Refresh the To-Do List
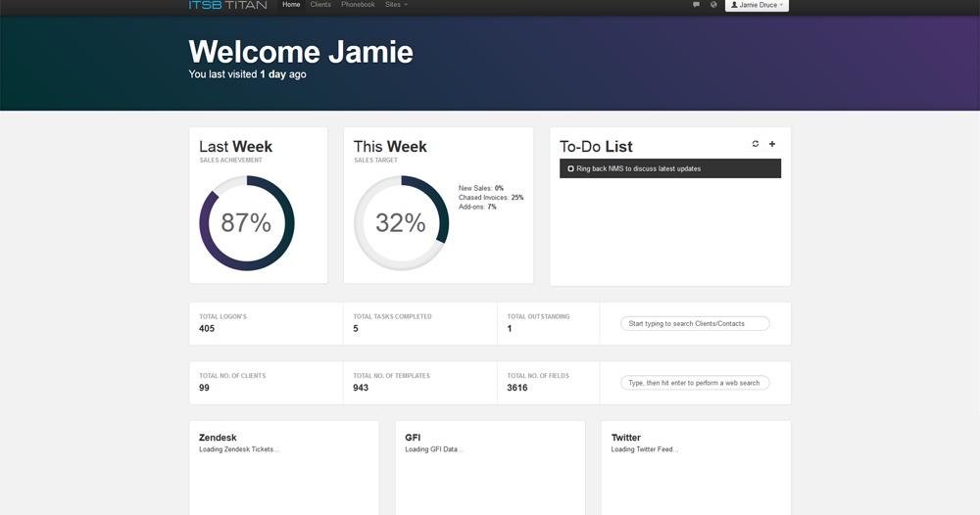The width and height of the screenshot is (980, 515). [756, 144]
